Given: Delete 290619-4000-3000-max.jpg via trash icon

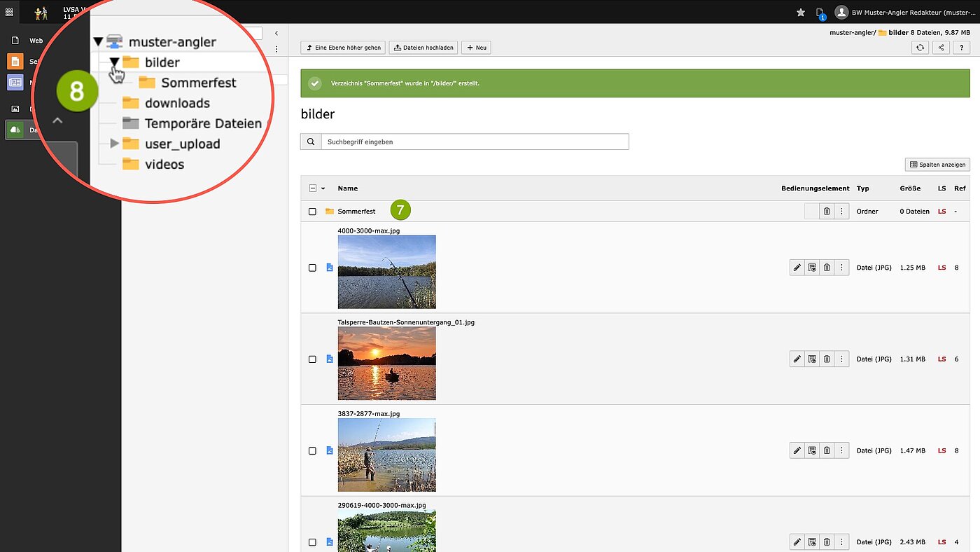Looking at the screenshot, I should tap(827, 542).
